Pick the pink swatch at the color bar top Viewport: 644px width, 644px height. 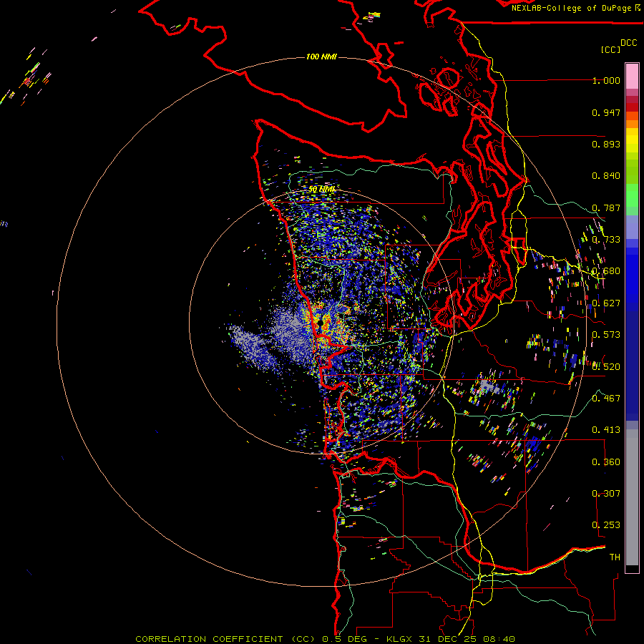tap(632, 76)
